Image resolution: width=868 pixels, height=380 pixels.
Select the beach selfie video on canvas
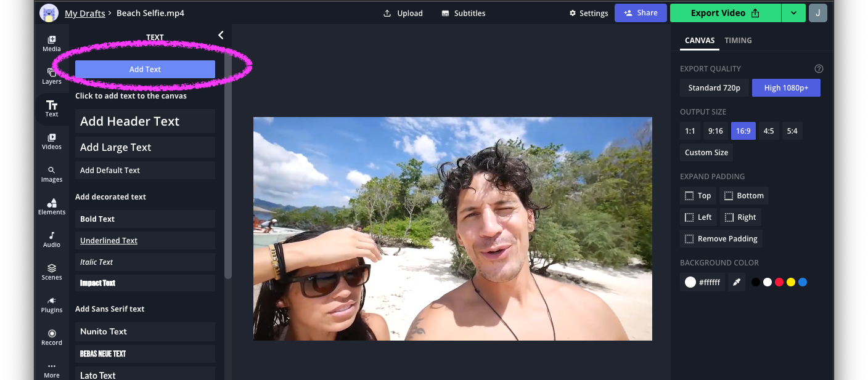[452, 228]
